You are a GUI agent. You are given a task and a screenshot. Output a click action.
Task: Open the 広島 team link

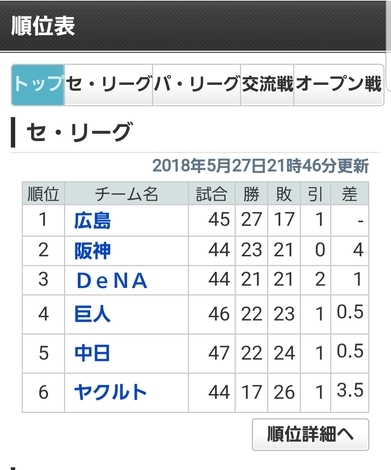[x=92, y=221]
